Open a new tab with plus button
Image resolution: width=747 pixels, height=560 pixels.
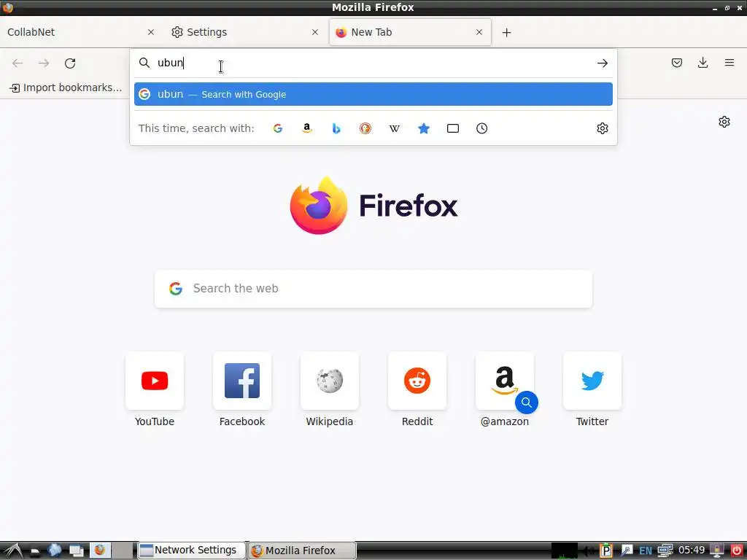tap(506, 32)
